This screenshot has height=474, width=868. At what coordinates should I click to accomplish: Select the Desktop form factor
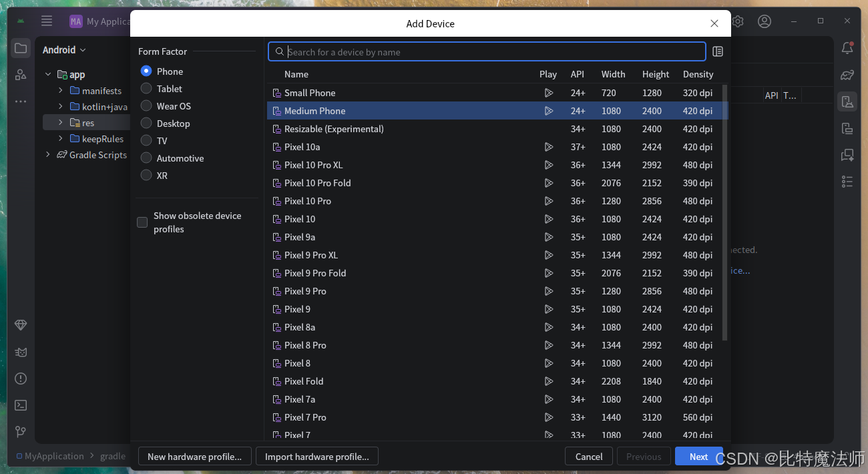[x=146, y=123]
